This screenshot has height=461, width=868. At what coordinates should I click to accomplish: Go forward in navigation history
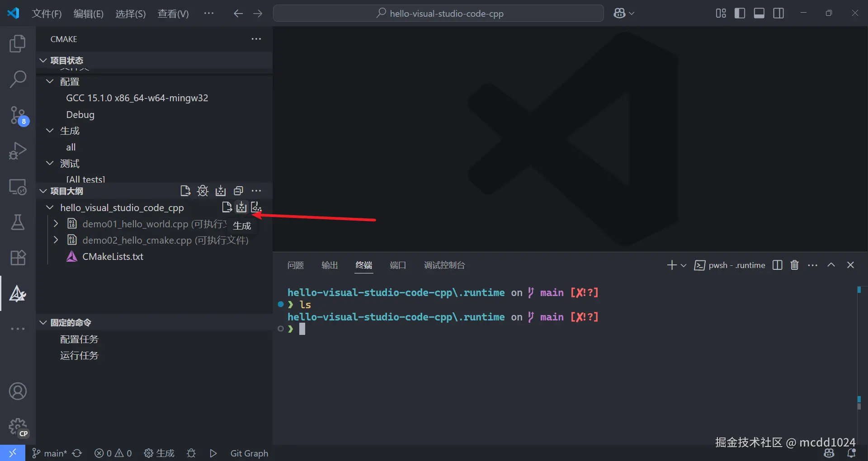[x=258, y=14]
